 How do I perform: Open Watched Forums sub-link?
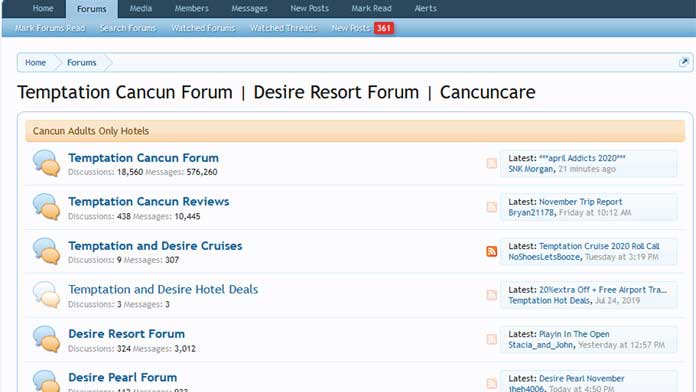click(x=203, y=28)
